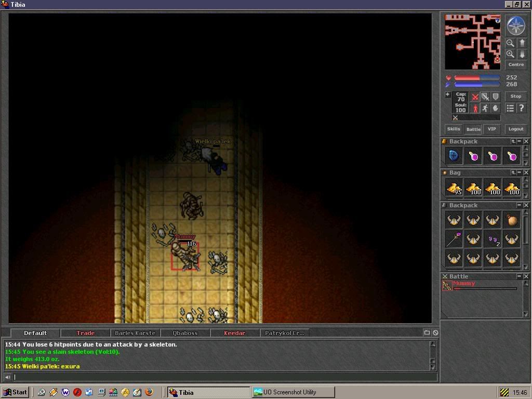The width and height of the screenshot is (532, 399).
Task: Select the small amethysts stack of 2
Action: click(x=493, y=239)
